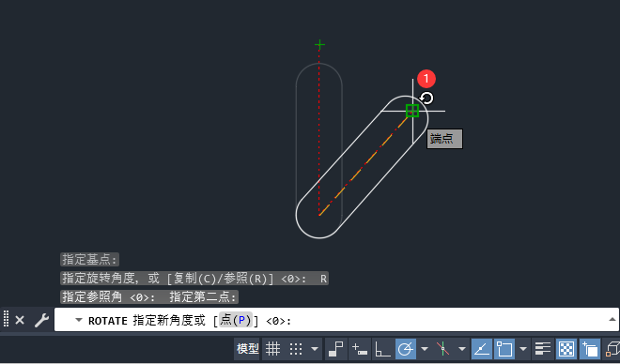Choose the 点(P) option in command line
620x364 pixels.
click(236, 320)
